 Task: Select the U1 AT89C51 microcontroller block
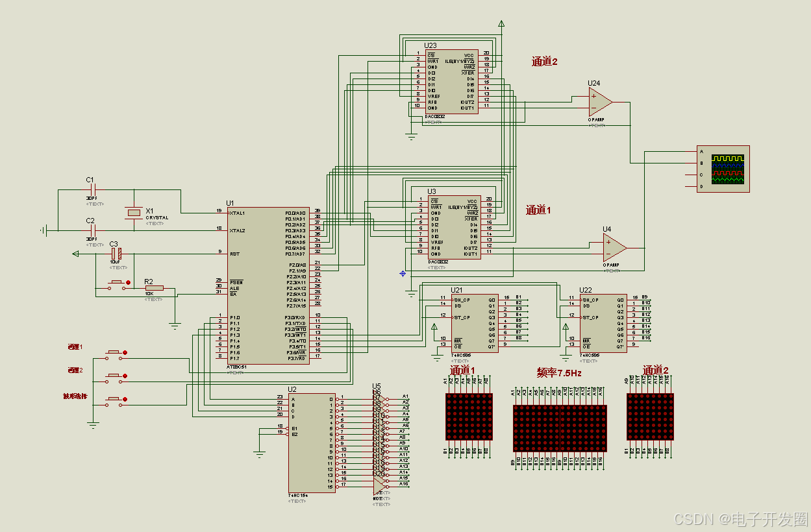tap(269, 285)
